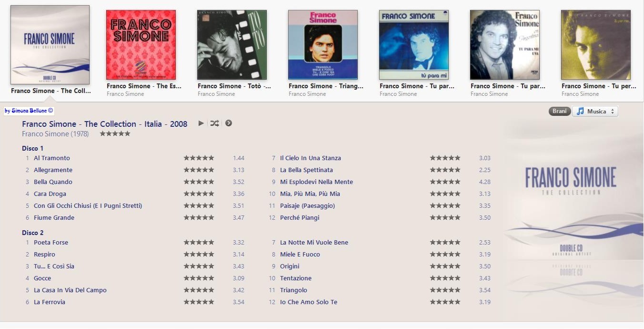Click the star rating for Al Tramonto
This screenshot has height=329, width=644.
point(199,158)
